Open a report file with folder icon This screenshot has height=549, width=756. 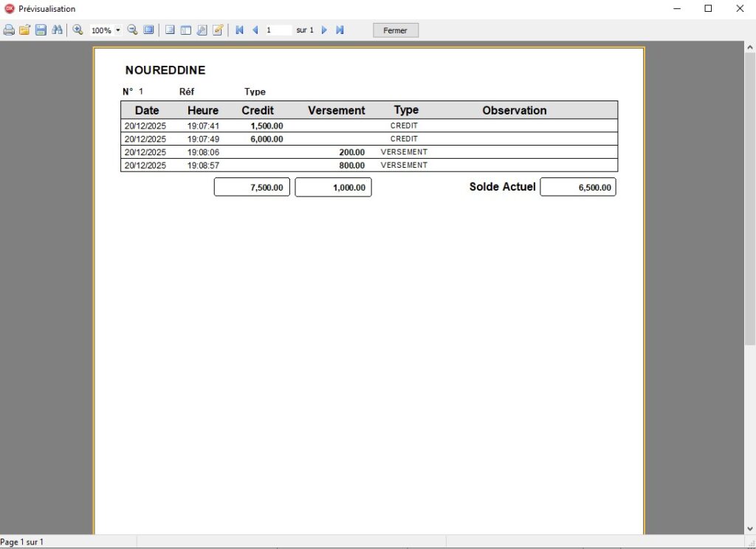click(24, 30)
